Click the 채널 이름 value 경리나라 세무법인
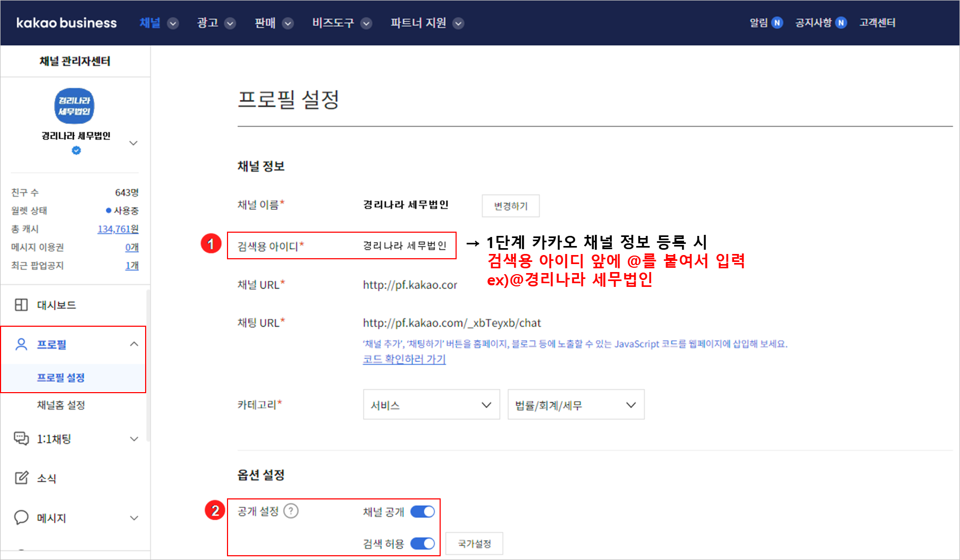The width and height of the screenshot is (960, 560). 406,205
